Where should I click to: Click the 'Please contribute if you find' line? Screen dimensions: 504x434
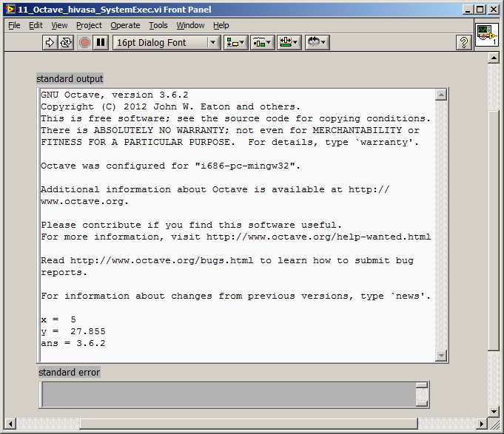pos(191,225)
